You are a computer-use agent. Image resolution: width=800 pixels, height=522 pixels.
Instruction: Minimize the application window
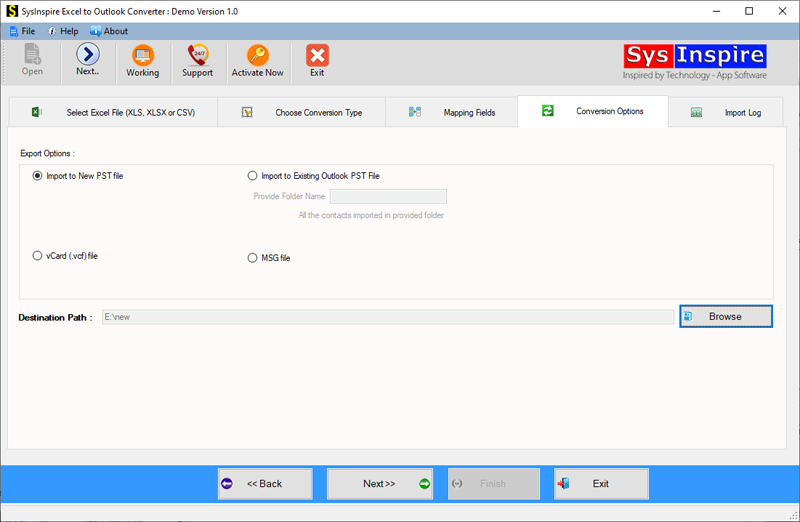pyautogui.click(x=716, y=11)
